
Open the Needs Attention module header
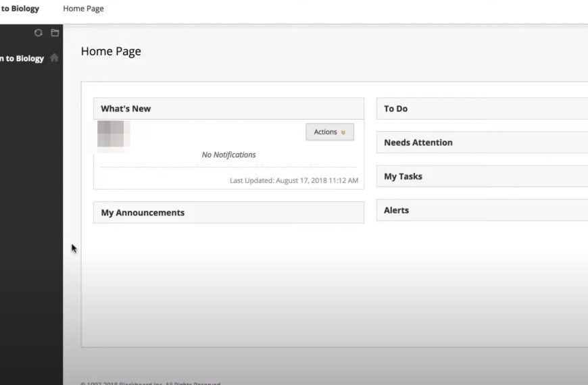[x=418, y=143]
